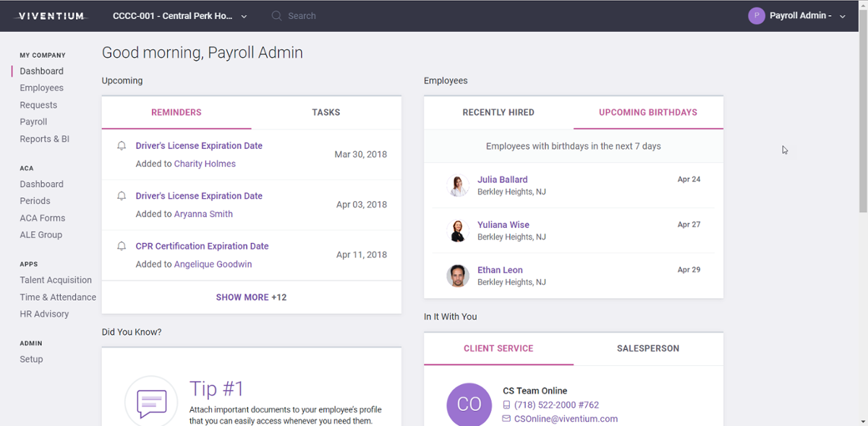Open the SALESPERSON tab

coord(648,348)
